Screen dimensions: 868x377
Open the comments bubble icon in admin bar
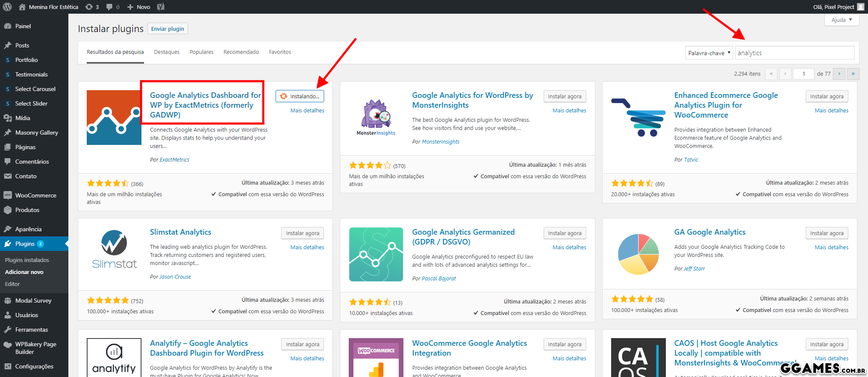point(112,7)
